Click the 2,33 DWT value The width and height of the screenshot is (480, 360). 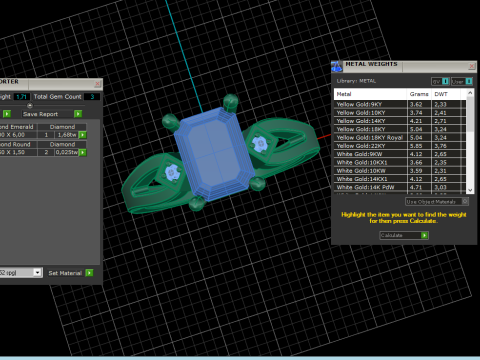coord(440,104)
